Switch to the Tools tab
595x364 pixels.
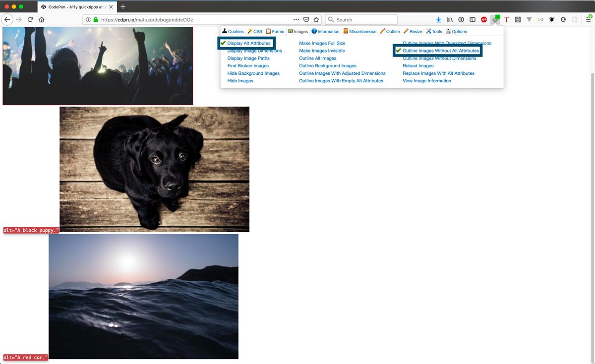click(434, 31)
